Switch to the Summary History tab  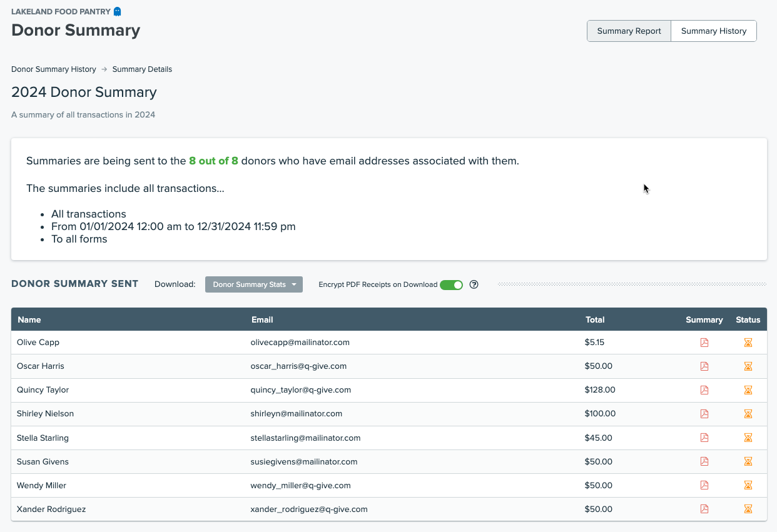click(714, 31)
